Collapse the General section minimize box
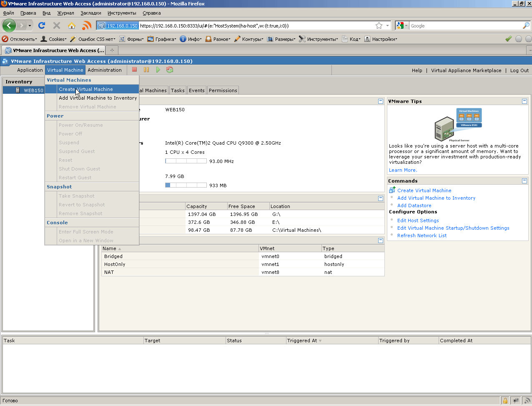The height and width of the screenshot is (406, 532). (381, 101)
